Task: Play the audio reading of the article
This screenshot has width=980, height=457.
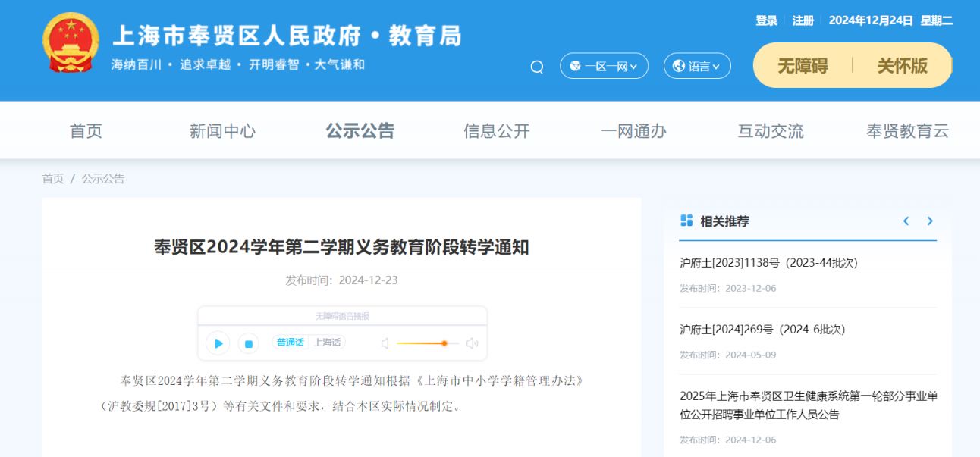Action: tap(218, 343)
